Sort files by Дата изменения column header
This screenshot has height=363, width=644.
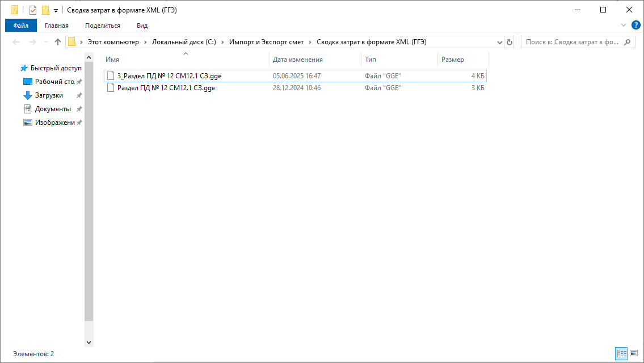[298, 60]
